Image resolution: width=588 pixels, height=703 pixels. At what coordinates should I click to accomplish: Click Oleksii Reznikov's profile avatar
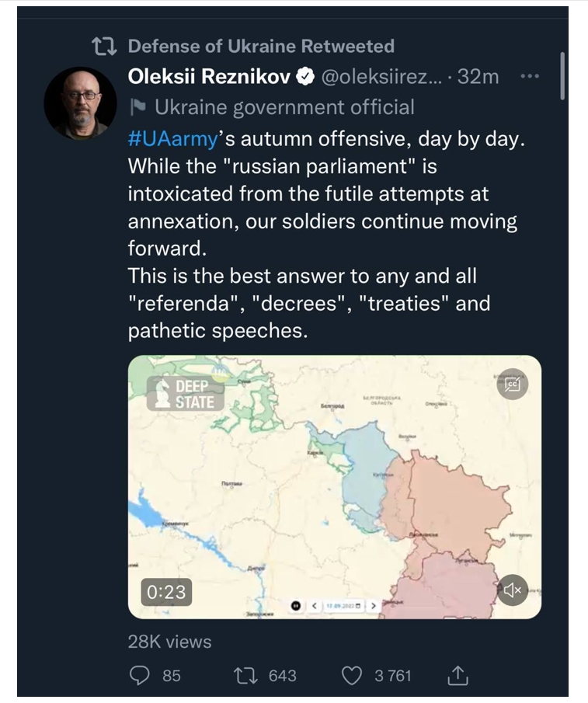coord(80,103)
